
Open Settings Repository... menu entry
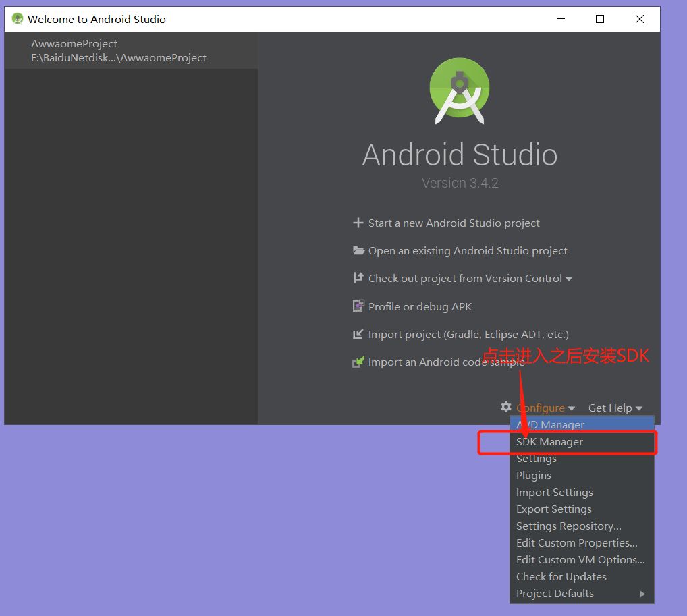[x=582, y=526]
